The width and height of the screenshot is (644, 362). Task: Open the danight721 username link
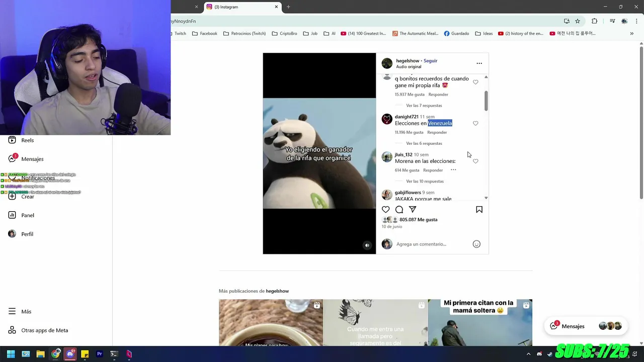point(407,117)
